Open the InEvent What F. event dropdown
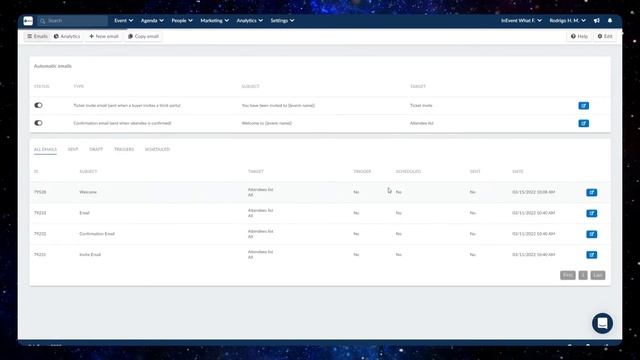Screen dimensions: 640x360 point(521,20)
